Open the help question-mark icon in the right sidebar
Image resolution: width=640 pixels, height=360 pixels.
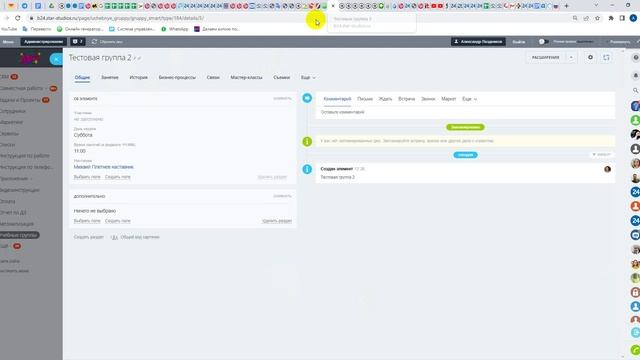[636, 58]
